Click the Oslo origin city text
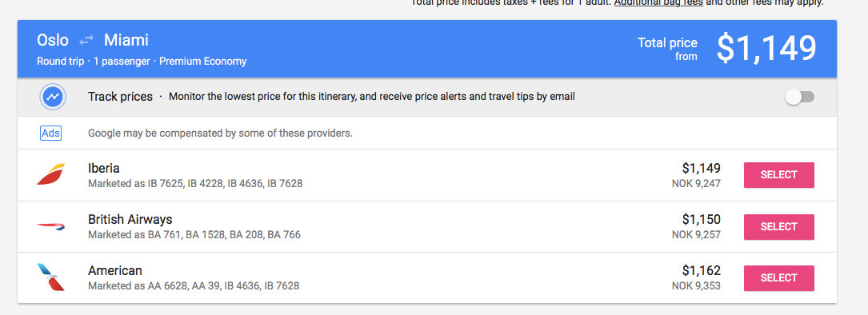This screenshot has height=315, width=868. pos(53,41)
